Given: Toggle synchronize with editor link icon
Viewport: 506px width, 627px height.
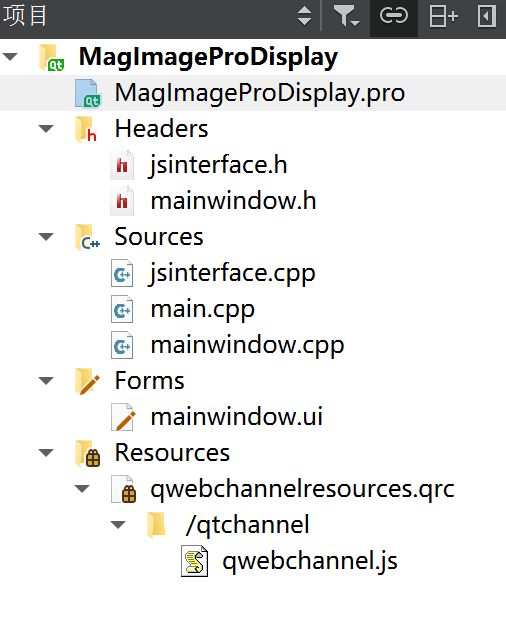Looking at the screenshot, I should pos(394,16).
